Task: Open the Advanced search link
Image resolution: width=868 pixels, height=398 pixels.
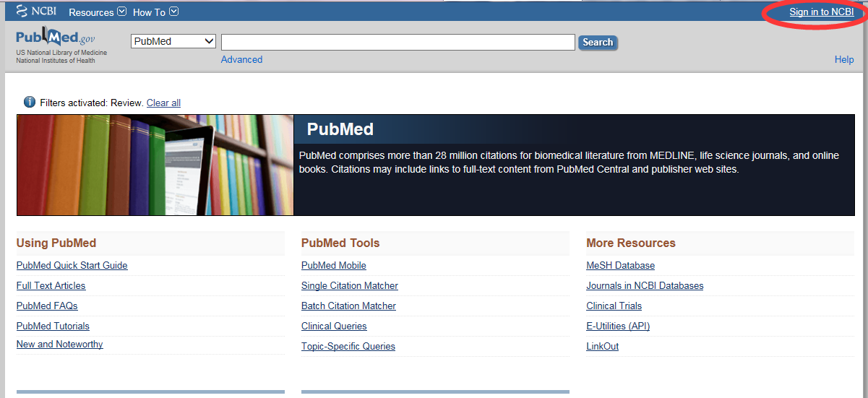Action: [x=241, y=60]
